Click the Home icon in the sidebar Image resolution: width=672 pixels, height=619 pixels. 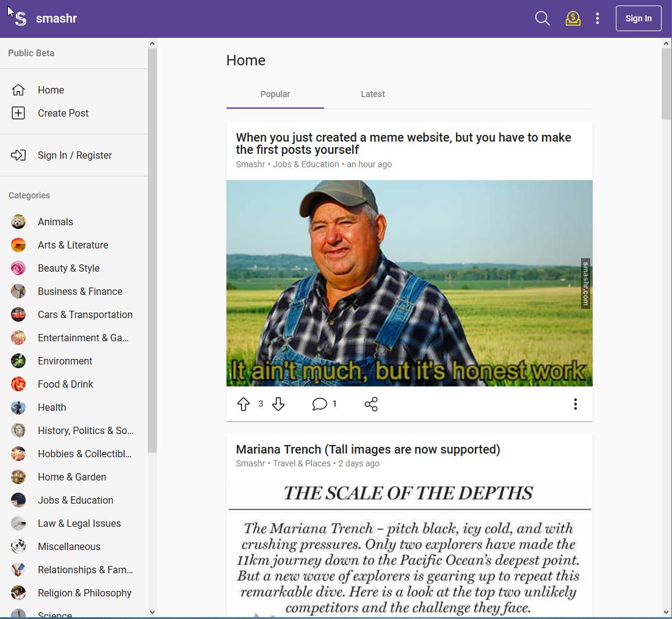pos(19,90)
